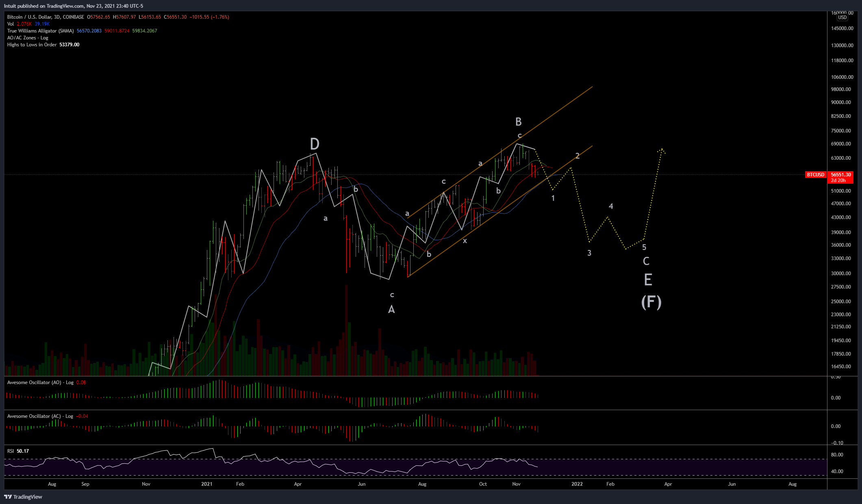Click the red BTCUSD price tag

(x=816, y=175)
